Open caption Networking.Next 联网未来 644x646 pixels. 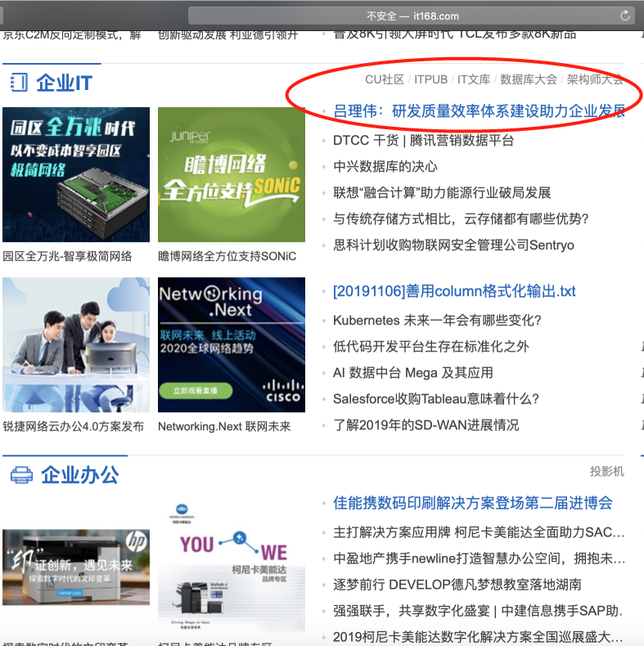[225, 426]
